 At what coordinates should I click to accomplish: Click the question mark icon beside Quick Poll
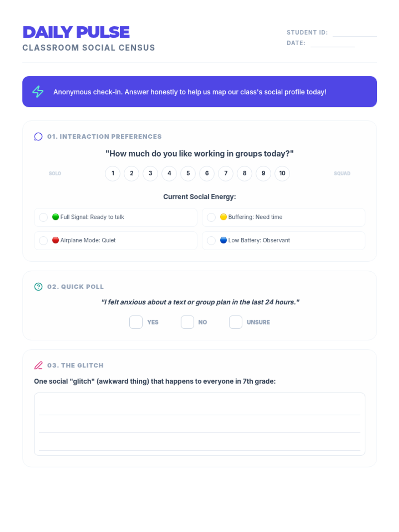pyautogui.click(x=38, y=287)
